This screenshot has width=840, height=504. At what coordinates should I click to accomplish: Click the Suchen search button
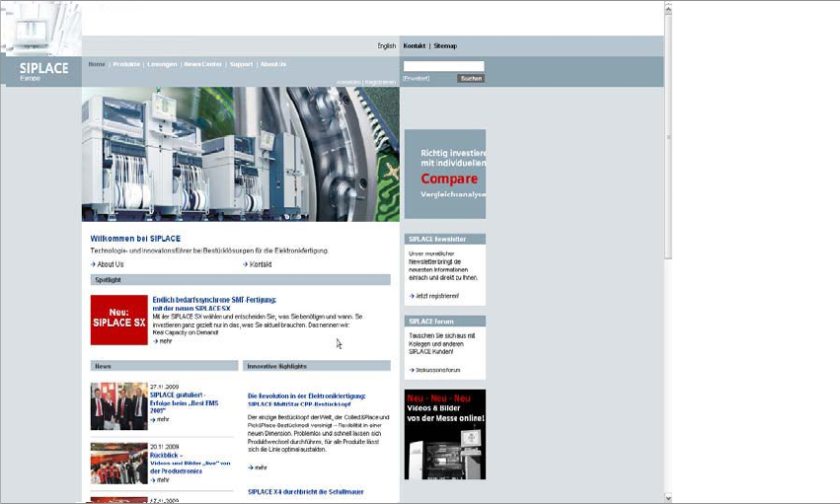click(471, 78)
